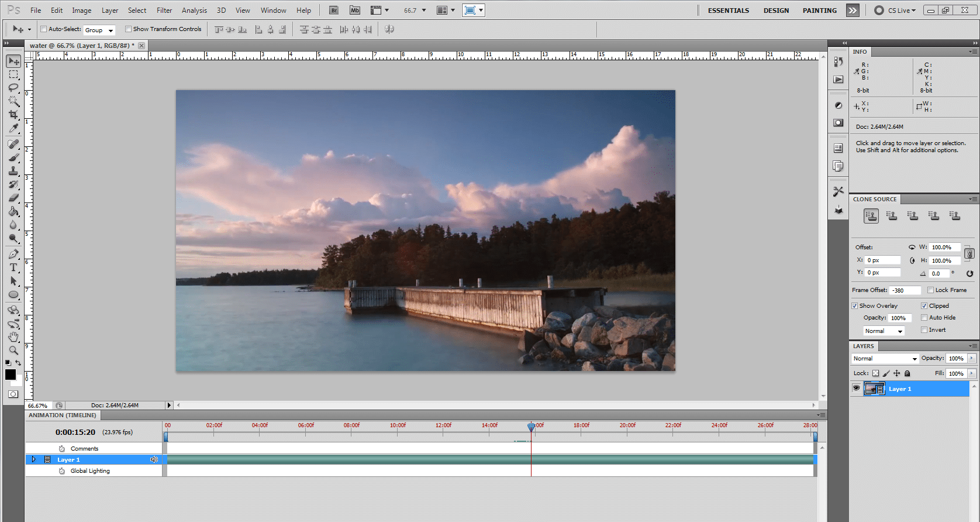Select the Crop tool
The height and width of the screenshot is (522, 980).
tap(13, 115)
